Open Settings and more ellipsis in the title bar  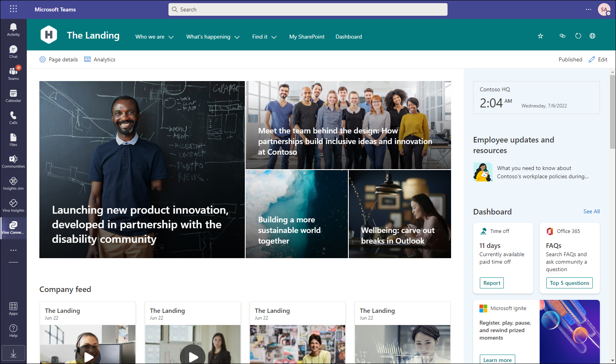(588, 9)
